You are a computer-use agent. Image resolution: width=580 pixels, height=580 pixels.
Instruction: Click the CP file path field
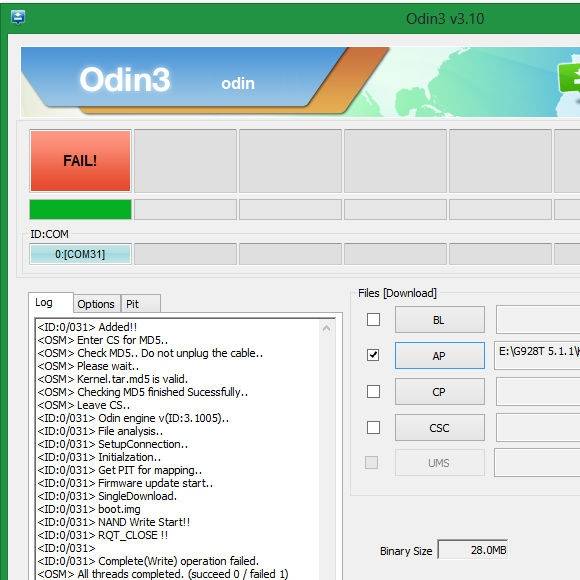(538, 391)
